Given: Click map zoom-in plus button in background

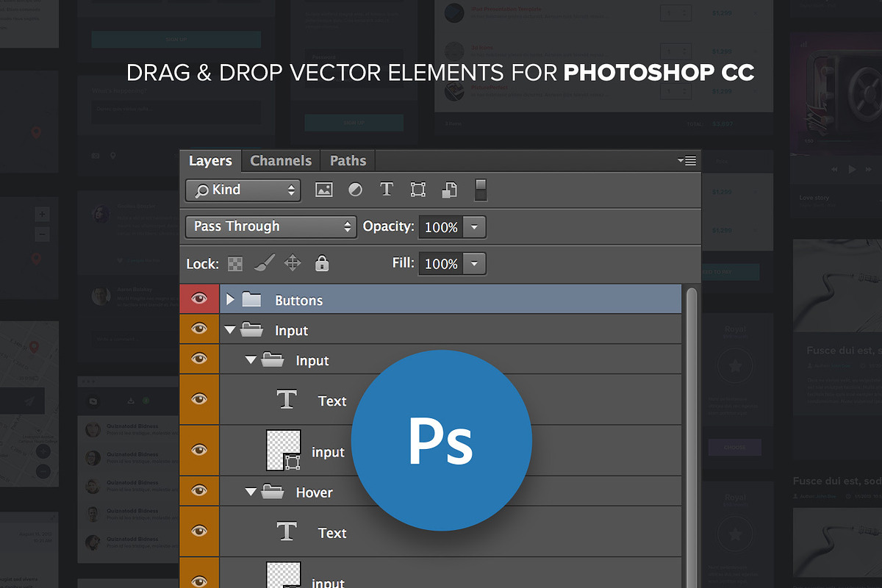Looking at the screenshot, I should pyautogui.click(x=42, y=215).
